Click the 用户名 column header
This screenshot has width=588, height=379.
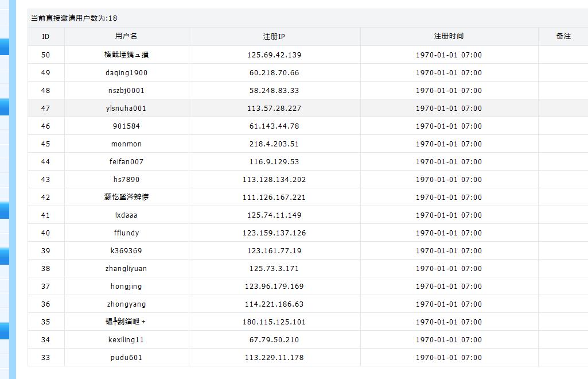(x=126, y=36)
